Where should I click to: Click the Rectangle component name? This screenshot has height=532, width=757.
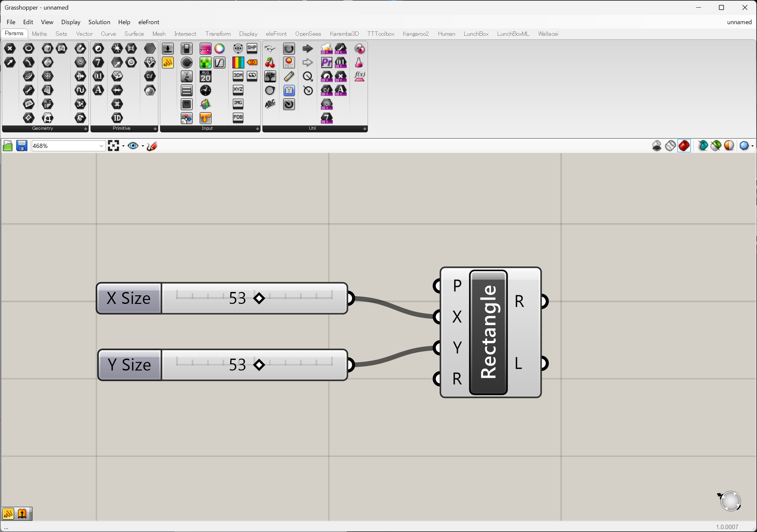click(488, 332)
